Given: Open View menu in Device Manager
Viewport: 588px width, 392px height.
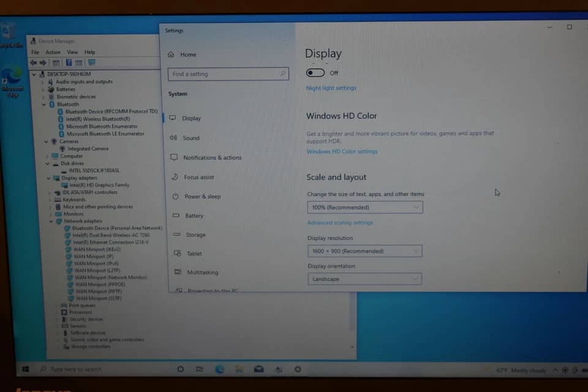Looking at the screenshot, I should [72, 52].
